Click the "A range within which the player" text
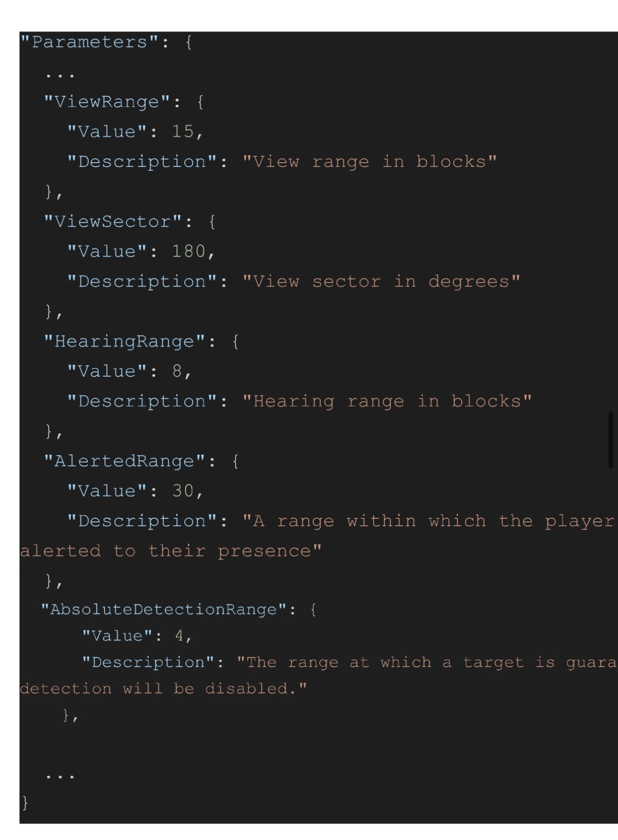The image size is (618, 840). coord(428,521)
